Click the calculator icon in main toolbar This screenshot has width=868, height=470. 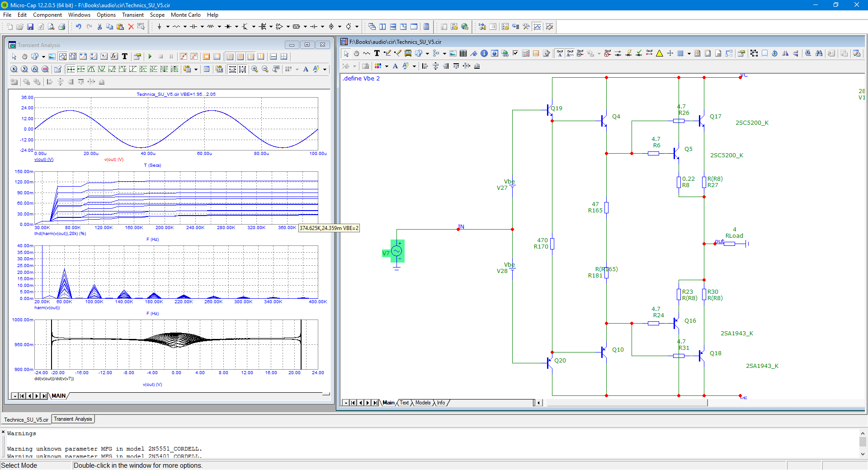pos(426,27)
